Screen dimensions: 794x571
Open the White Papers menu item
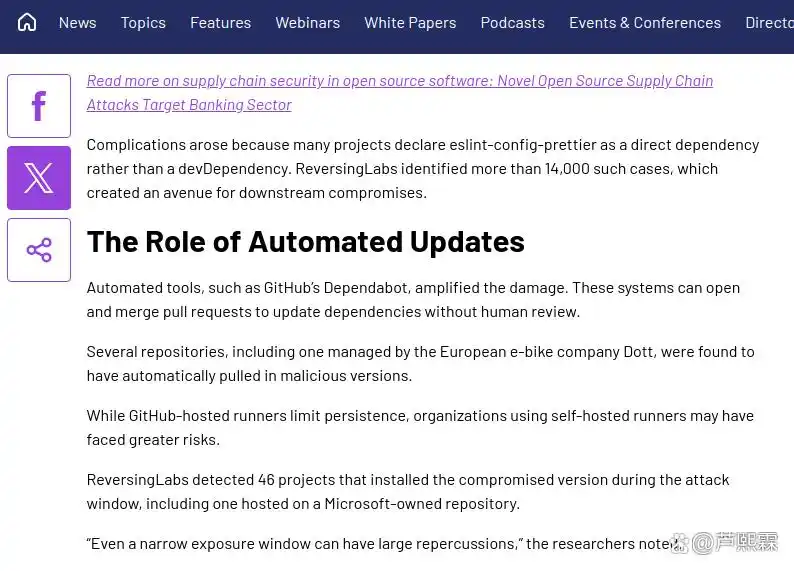[x=410, y=23]
